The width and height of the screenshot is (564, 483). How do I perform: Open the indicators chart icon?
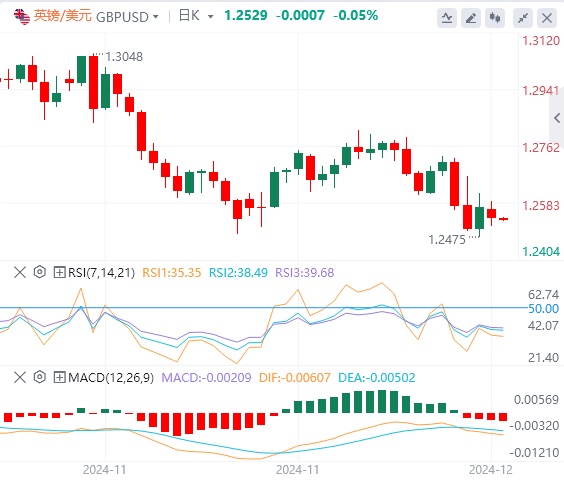447,18
